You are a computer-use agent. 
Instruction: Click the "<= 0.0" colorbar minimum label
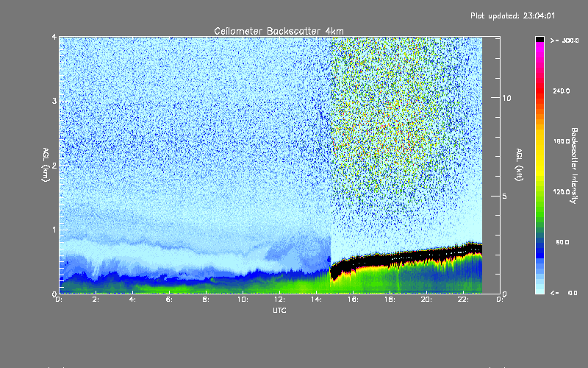click(x=564, y=292)
